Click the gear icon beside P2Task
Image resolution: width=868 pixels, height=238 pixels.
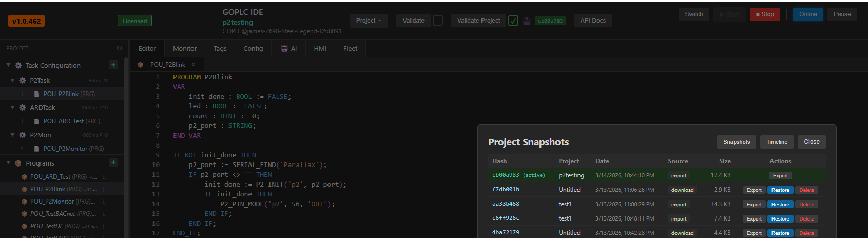tap(23, 80)
